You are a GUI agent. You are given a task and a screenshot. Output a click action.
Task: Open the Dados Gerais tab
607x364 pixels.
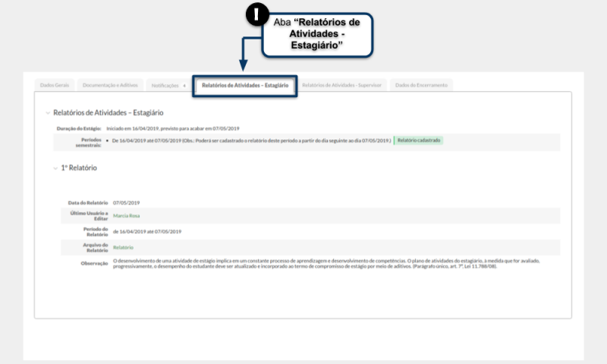tap(55, 85)
